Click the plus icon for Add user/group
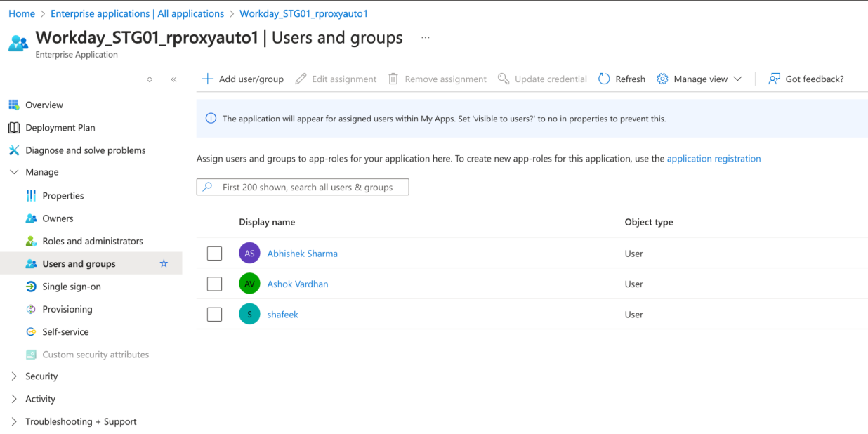 207,79
